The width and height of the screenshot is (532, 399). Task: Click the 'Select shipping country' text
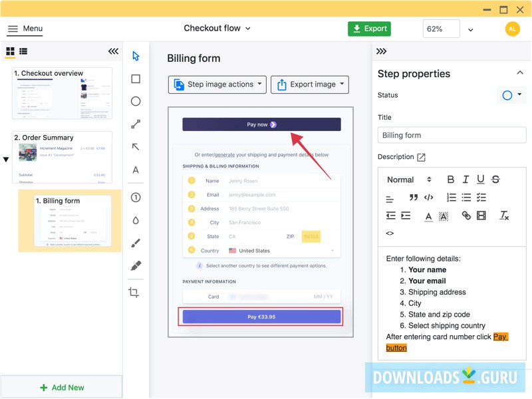pyautogui.click(x=447, y=326)
